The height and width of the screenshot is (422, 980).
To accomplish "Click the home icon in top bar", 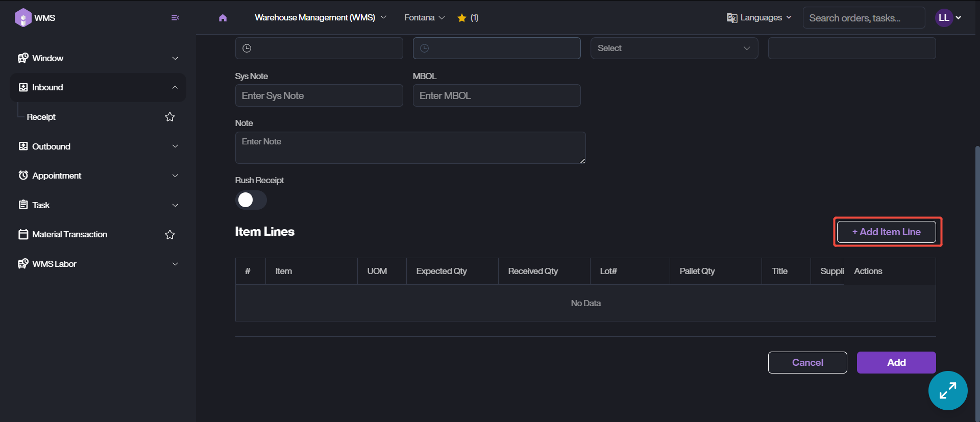I will [223, 18].
